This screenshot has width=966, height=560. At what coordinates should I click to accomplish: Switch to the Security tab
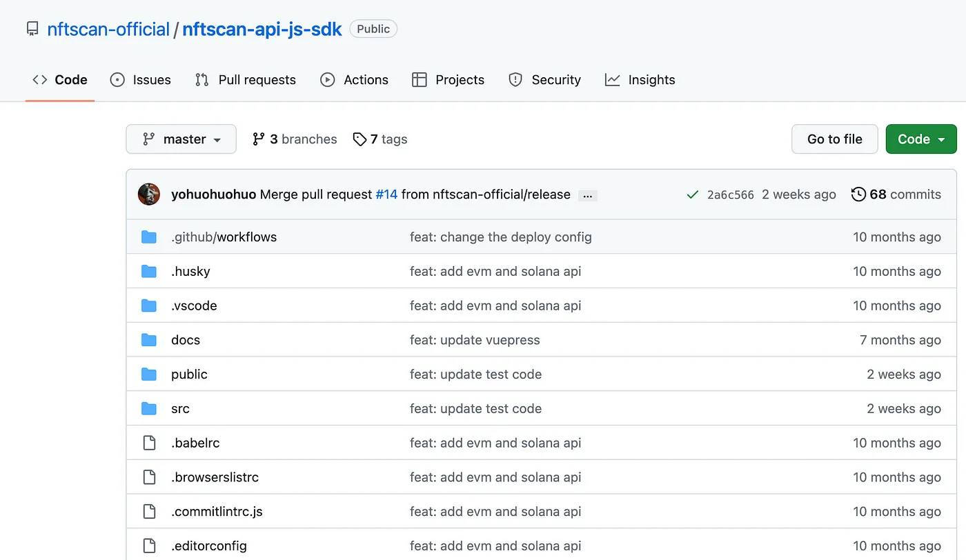pos(545,80)
